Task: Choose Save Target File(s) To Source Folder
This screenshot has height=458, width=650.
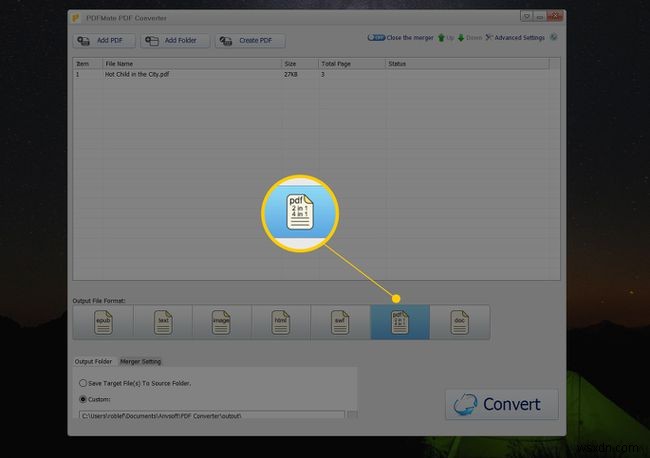Action: pos(135,383)
